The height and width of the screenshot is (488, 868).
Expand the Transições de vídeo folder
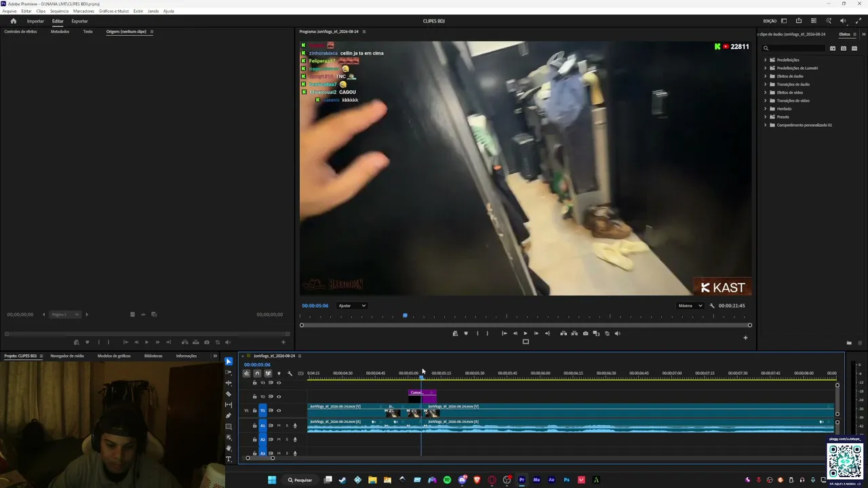pos(766,100)
